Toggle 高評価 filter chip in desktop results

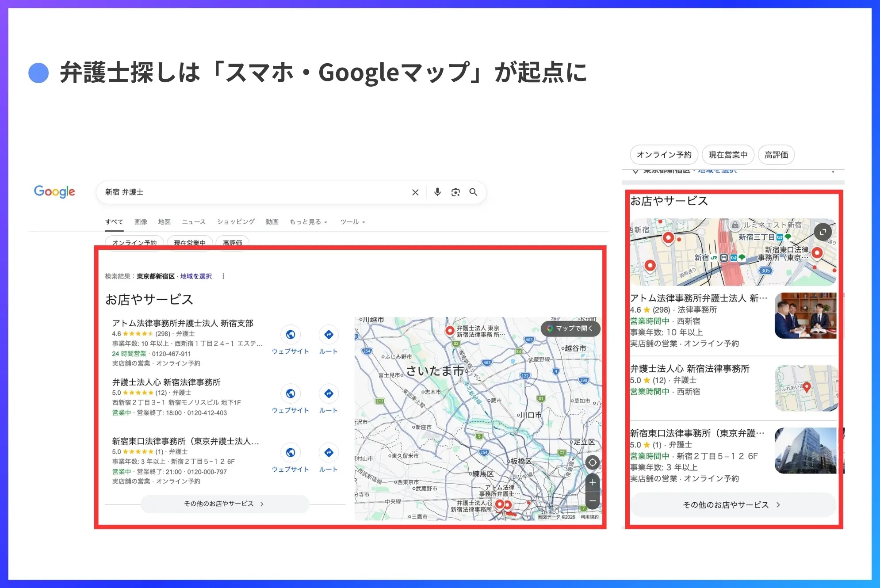[233, 243]
